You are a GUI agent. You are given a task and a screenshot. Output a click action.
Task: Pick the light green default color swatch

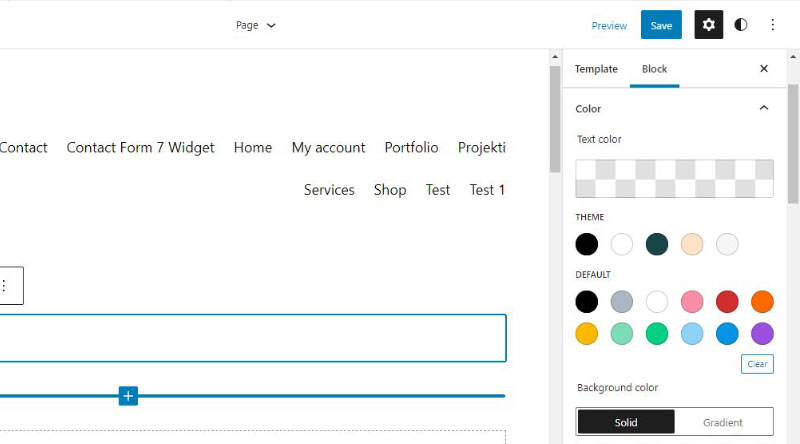[x=621, y=334]
